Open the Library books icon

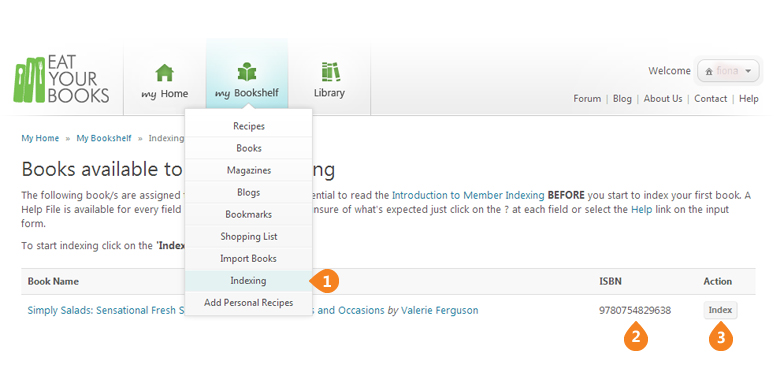coord(329,72)
